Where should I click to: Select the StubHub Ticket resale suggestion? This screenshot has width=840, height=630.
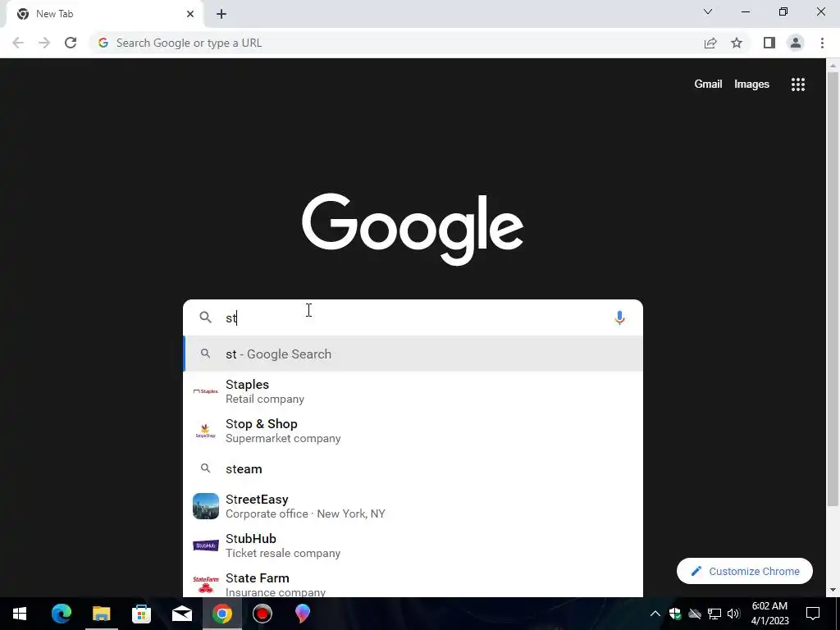point(413,546)
